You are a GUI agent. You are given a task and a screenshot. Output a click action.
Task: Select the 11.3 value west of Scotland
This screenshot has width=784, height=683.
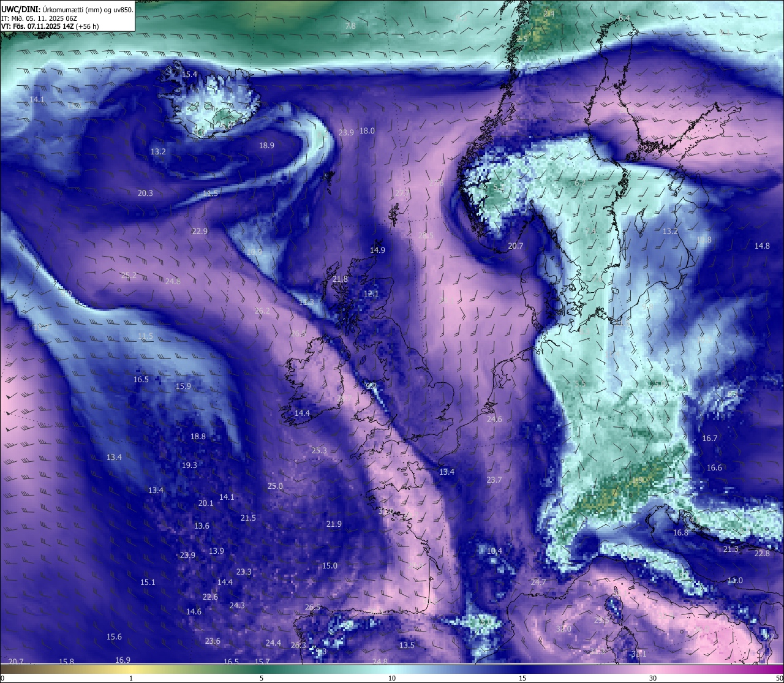(306, 303)
